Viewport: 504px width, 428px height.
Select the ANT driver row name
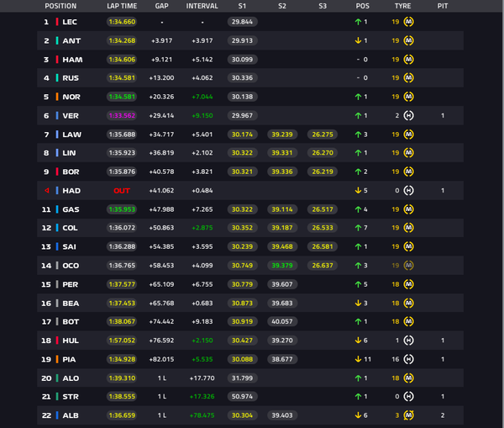click(x=71, y=41)
